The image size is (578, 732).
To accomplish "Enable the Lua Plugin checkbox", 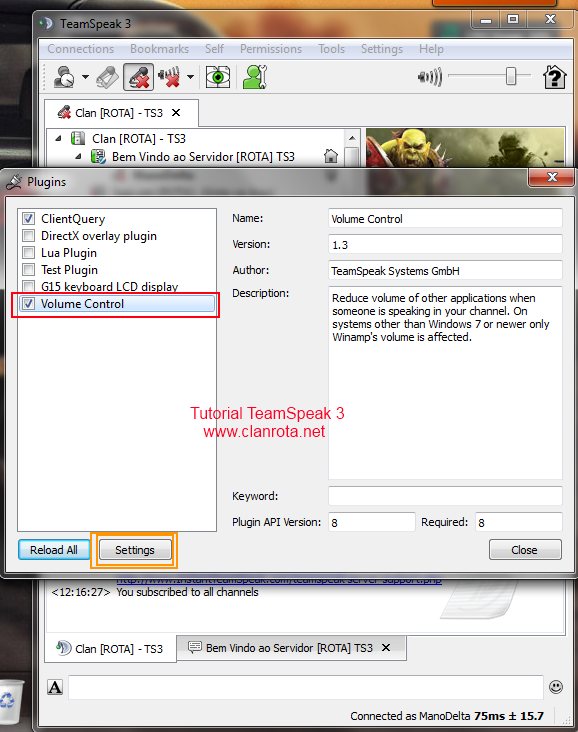I will [28, 253].
